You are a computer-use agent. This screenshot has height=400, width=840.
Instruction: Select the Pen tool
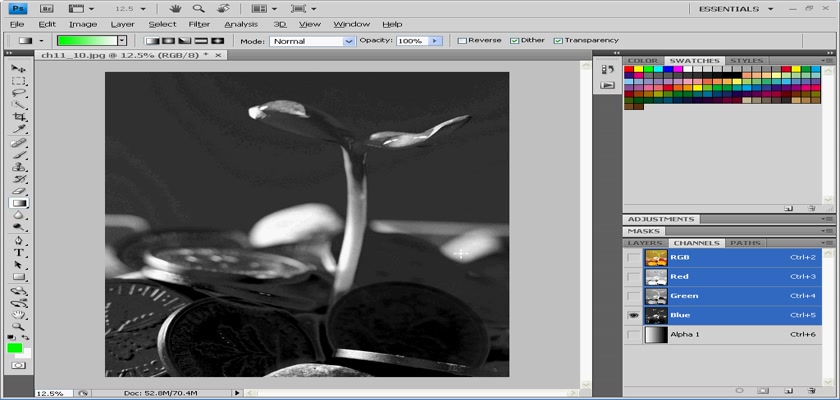coord(19,240)
